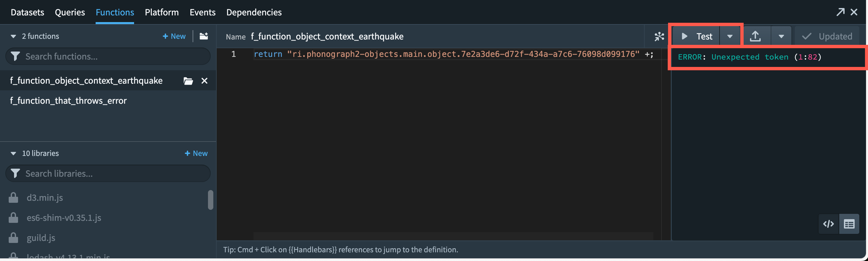This screenshot has width=868, height=261.
Task: Click the editor horizontal scrollbar
Action: 453,236
